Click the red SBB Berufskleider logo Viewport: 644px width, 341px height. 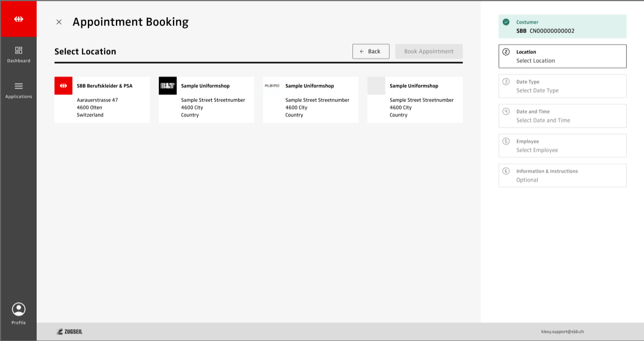pyautogui.click(x=63, y=86)
